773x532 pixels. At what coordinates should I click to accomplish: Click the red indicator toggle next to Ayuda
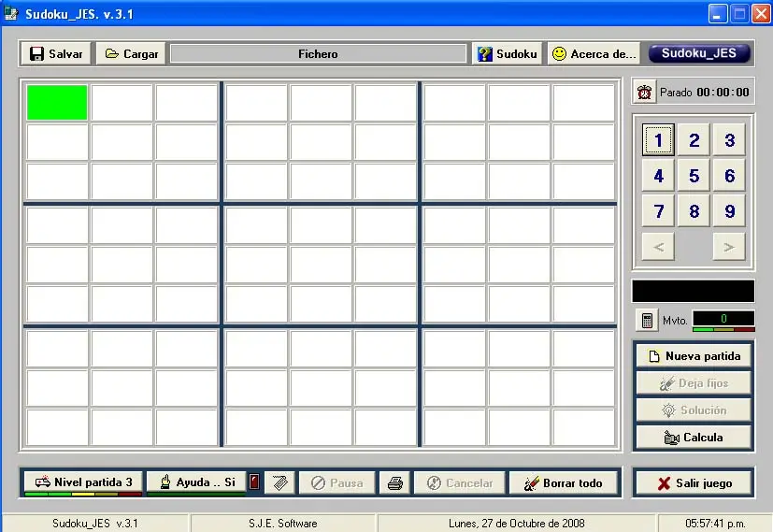254,482
